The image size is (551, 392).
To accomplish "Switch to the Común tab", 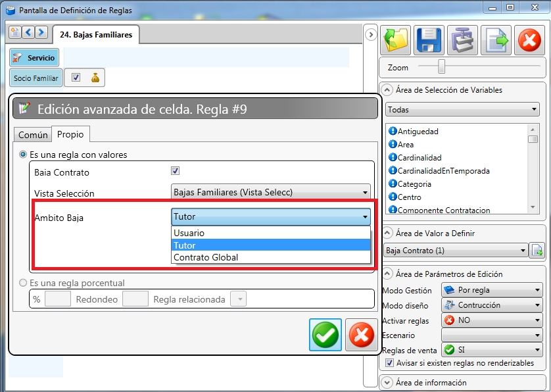I will [33, 135].
